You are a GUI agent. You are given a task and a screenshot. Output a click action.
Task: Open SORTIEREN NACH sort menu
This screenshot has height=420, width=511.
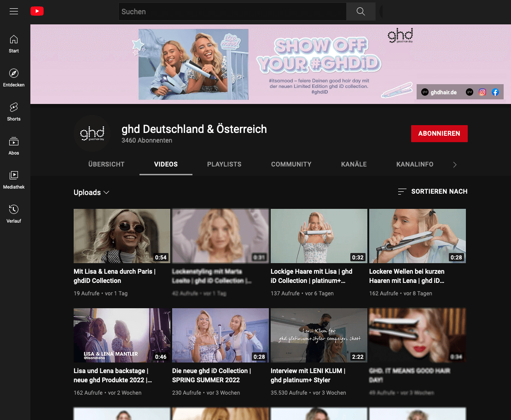tap(432, 191)
